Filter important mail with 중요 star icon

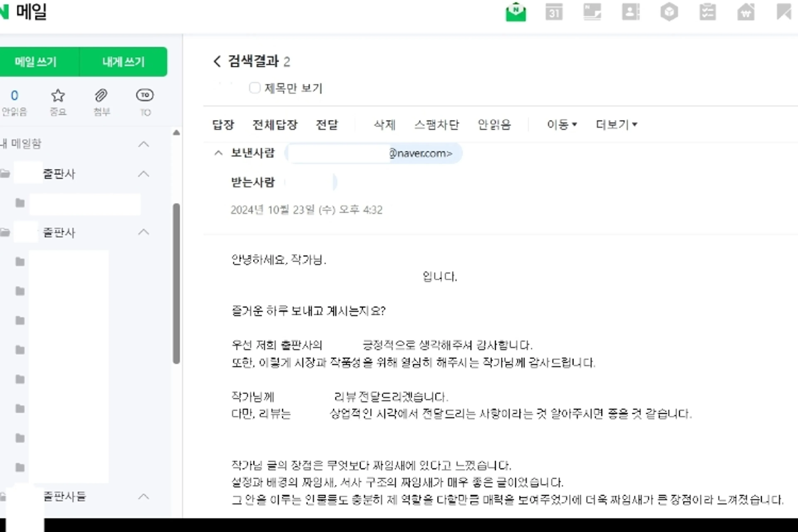click(x=58, y=102)
